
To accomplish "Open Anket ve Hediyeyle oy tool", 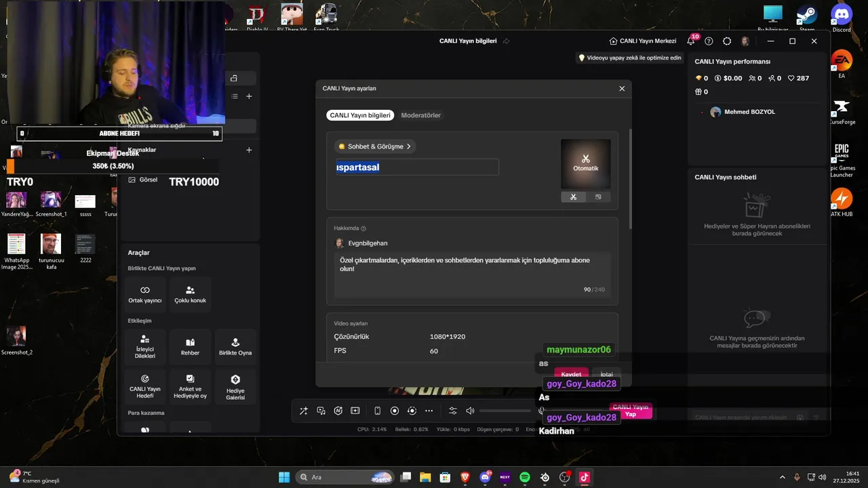I will point(190,386).
